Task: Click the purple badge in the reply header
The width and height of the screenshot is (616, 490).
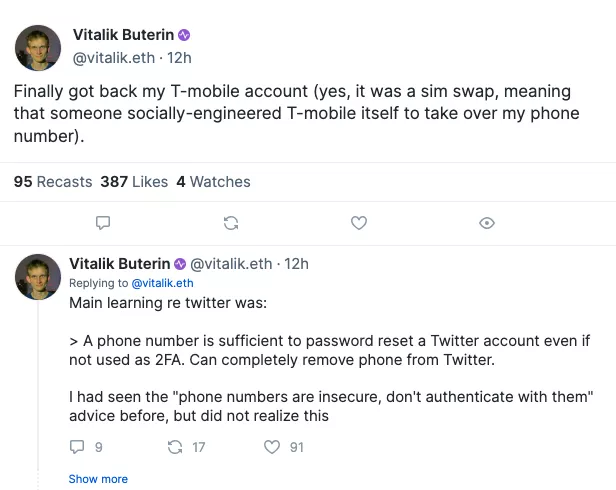Action: point(180,264)
